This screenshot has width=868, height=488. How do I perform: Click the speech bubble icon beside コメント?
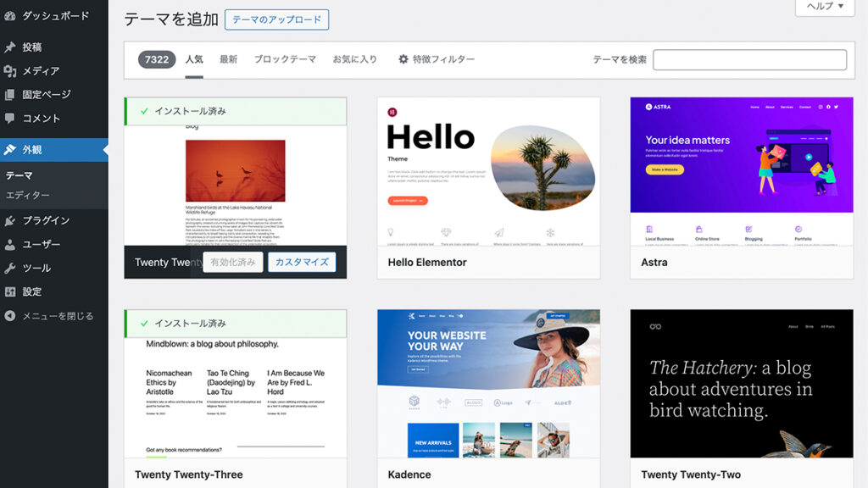(x=10, y=118)
